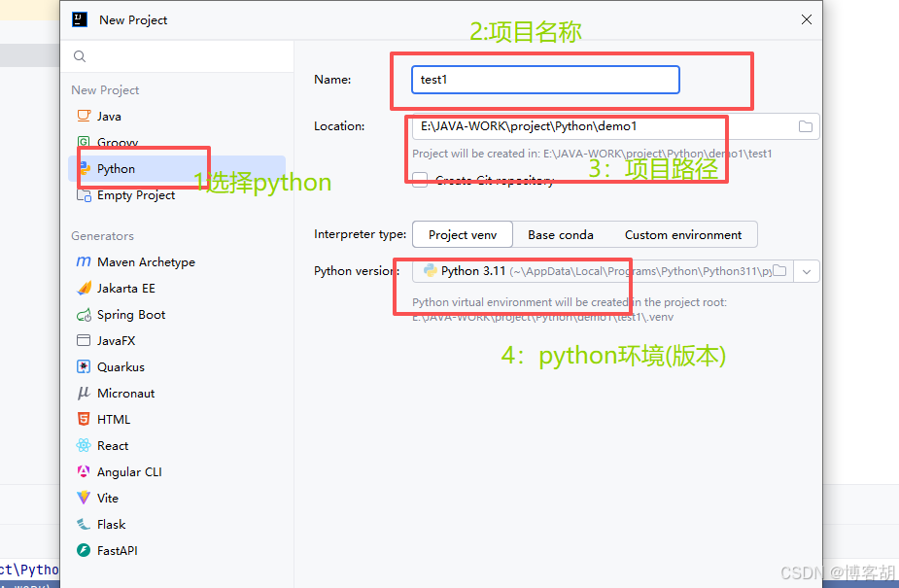Viewport: 899px width, 588px height.
Task: Select the Java coffee cup icon
Action: tap(84, 116)
